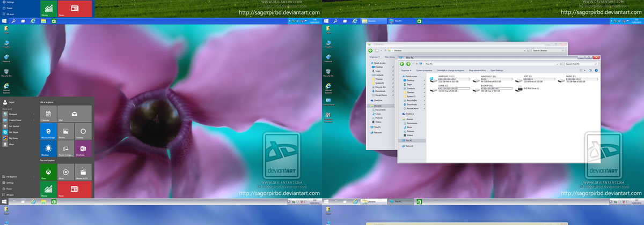Click This PC button on the blue taskbar
Viewport: 644px width, 225px height.
(x=400, y=21)
